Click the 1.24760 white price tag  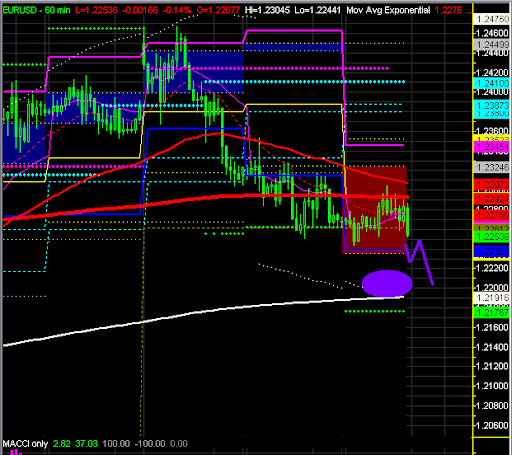pos(492,19)
